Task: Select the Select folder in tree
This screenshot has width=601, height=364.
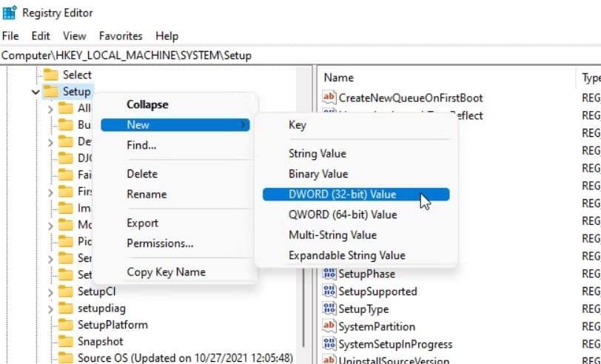Action: point(77,75)
